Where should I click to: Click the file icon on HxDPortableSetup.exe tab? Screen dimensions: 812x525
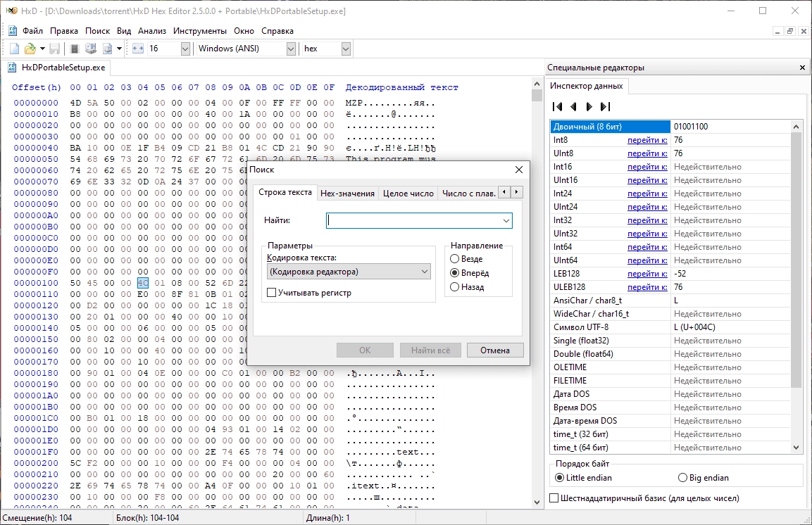coord(13,68)
